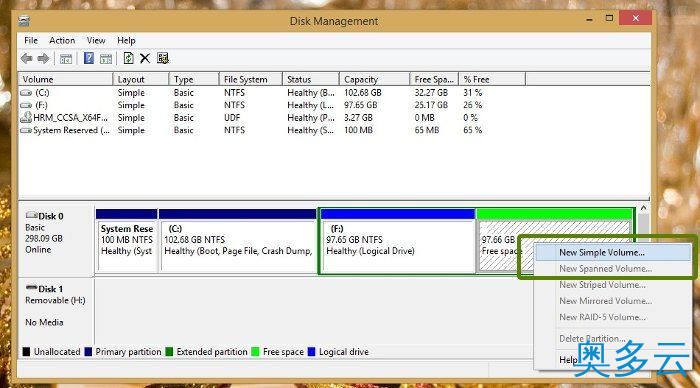Click the Disk 0 drive icon
700x388 pixels.
[31, 216]
